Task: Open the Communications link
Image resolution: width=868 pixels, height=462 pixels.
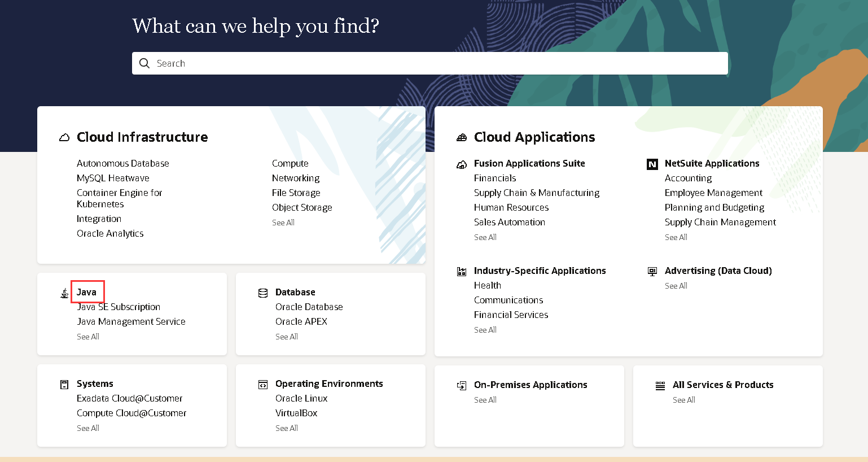Action: click(508, 300)
